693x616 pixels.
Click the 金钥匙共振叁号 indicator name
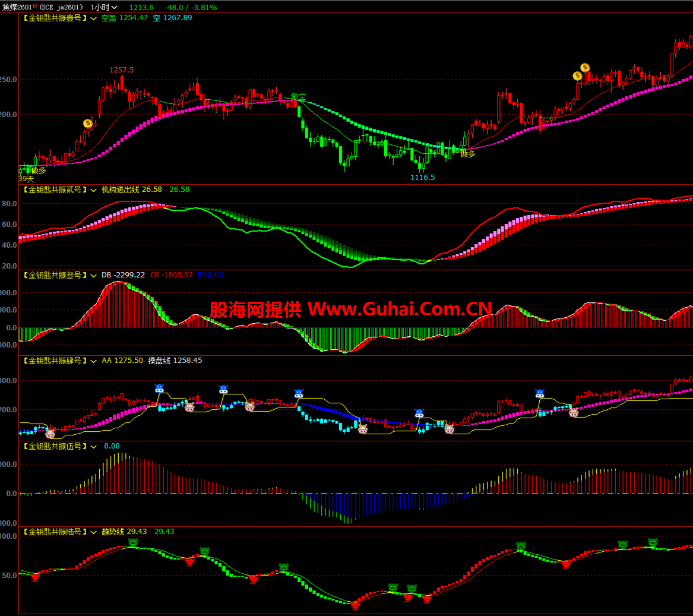pos(55,275)
